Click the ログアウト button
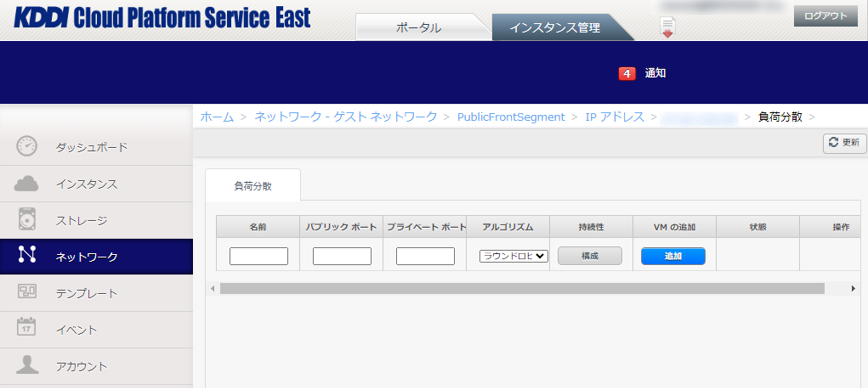 [825, 16]
